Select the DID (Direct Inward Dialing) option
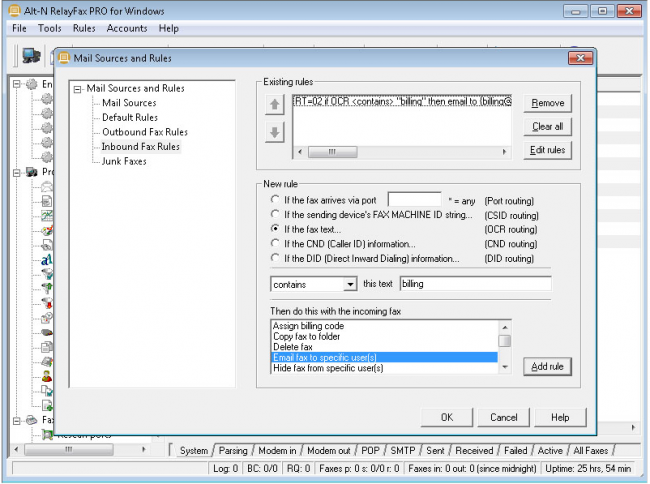The width and height of the screenshot is (650, 484). 274,258
